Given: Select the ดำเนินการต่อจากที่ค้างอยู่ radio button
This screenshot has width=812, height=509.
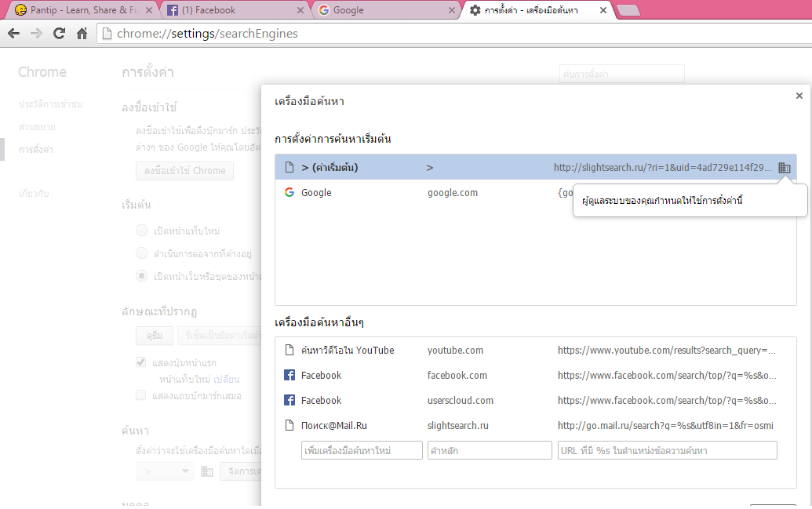Looking at the screenshot, I should 141,253.
